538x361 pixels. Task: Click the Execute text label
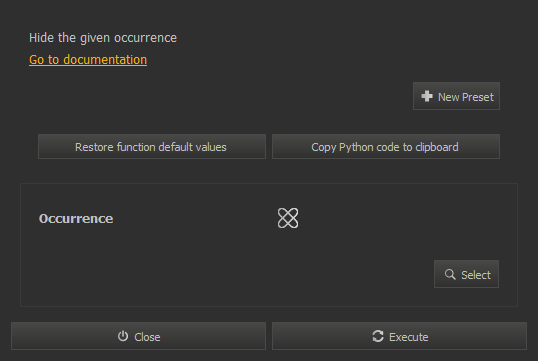409,337
